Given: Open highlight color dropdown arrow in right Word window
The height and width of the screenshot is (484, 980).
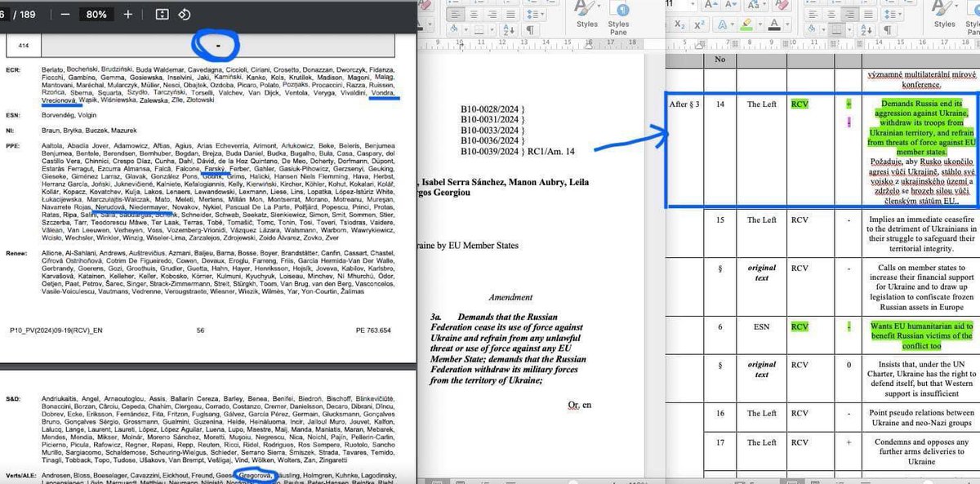Looking at the screenshot, I should (760, 24).
